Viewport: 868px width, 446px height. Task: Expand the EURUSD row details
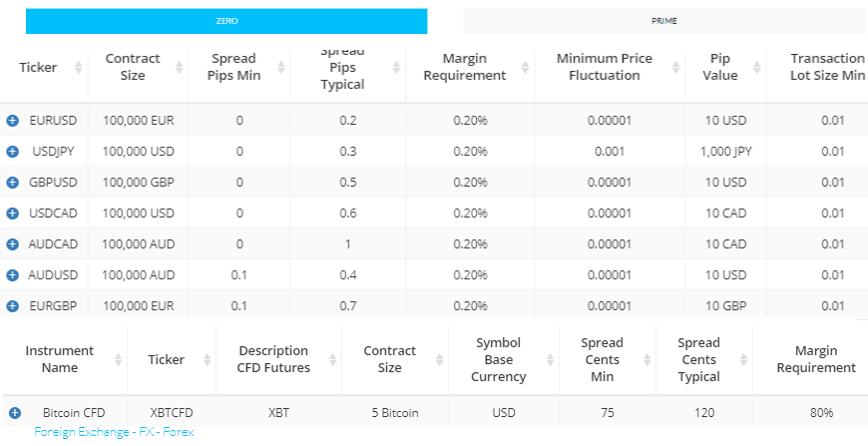(x=13, y=121)
